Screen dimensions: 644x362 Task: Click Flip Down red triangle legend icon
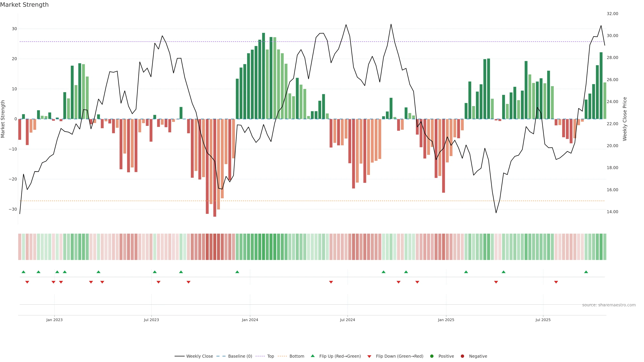coord(369,356)
